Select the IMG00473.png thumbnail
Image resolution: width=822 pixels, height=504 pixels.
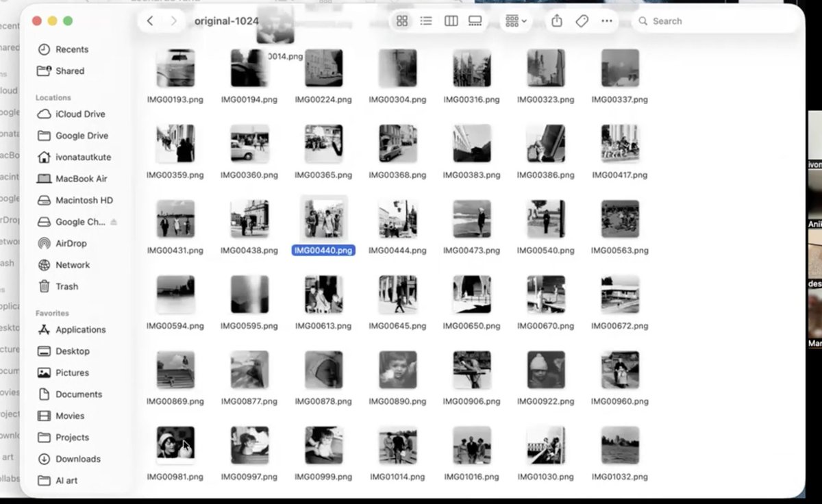point(472,218)
